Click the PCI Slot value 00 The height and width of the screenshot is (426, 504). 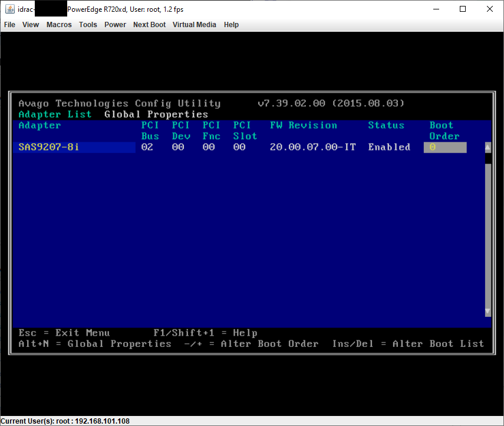[x=239, y=147]
